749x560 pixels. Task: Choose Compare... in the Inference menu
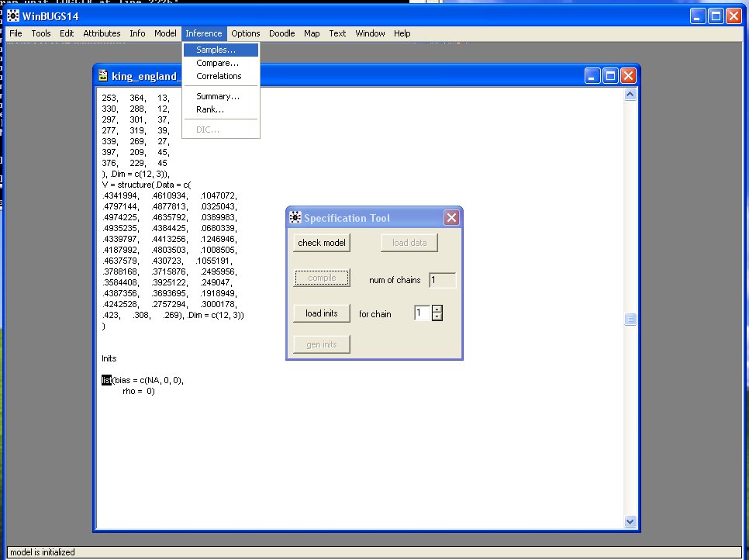tap(217, 63)
